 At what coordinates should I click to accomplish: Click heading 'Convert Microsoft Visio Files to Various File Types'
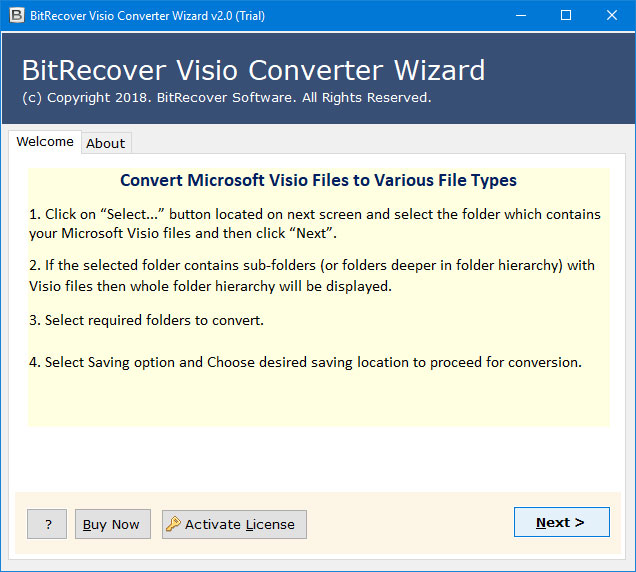[318, 180]
